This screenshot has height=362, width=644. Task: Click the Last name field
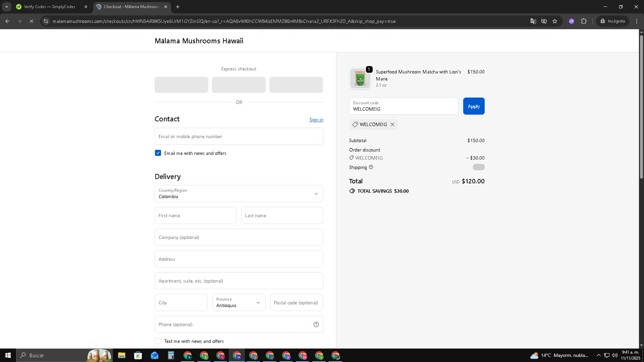coord(282,215)
